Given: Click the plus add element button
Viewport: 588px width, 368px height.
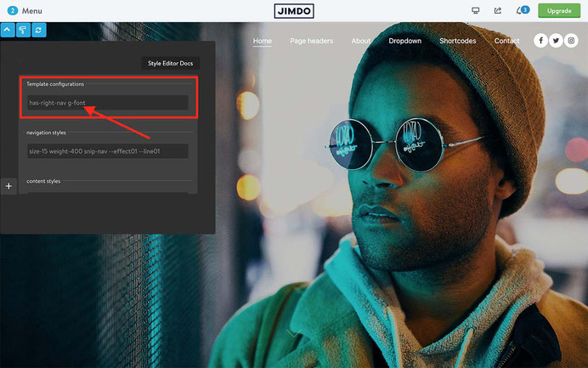Looking at the screenshot, I should [8, 186].
